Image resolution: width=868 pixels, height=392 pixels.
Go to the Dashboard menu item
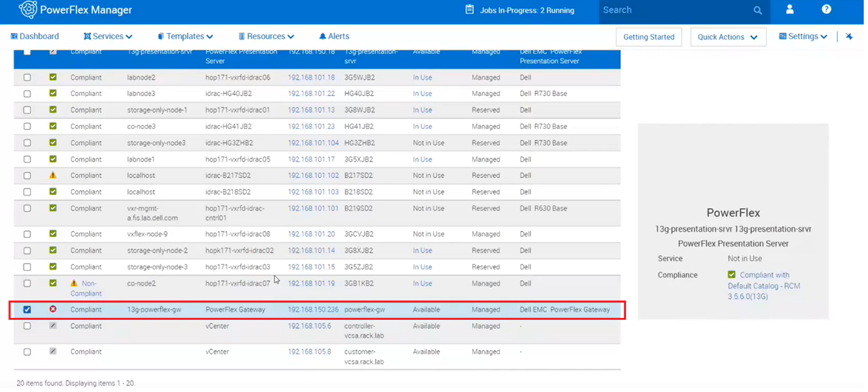pyautogui.click(x=35, y=36)
